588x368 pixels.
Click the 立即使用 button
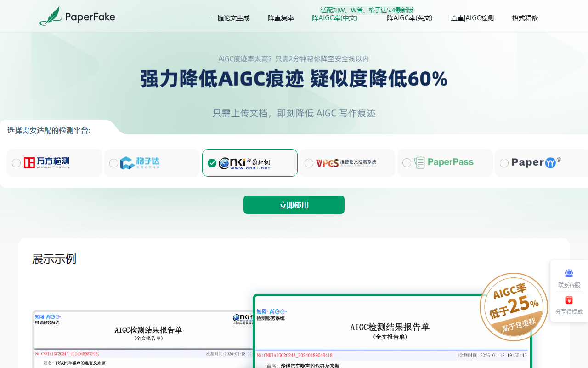[294, 205]
